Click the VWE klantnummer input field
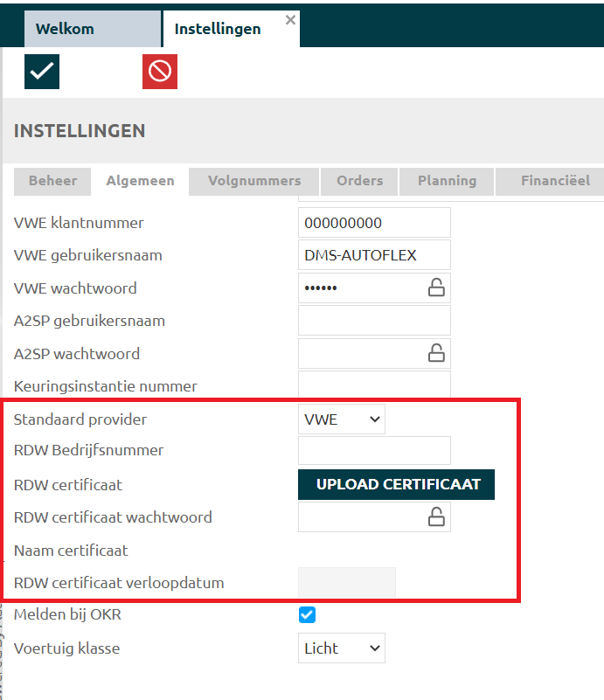This screenshot has width=604, height=700. click(x=374, y=223)
